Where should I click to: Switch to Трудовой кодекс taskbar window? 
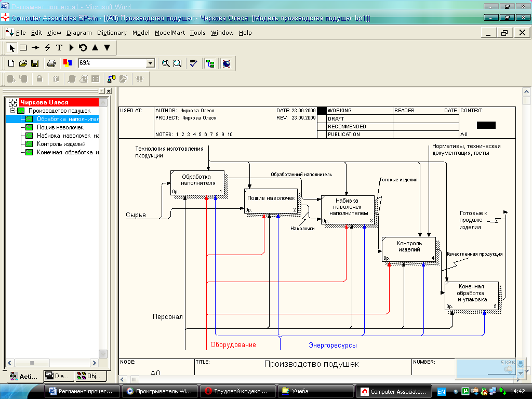pos(236,391)
